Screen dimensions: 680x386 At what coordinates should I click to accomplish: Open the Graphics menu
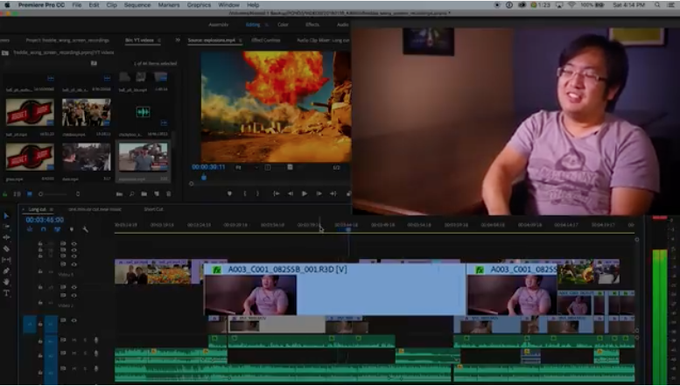(x=199, y=5)
